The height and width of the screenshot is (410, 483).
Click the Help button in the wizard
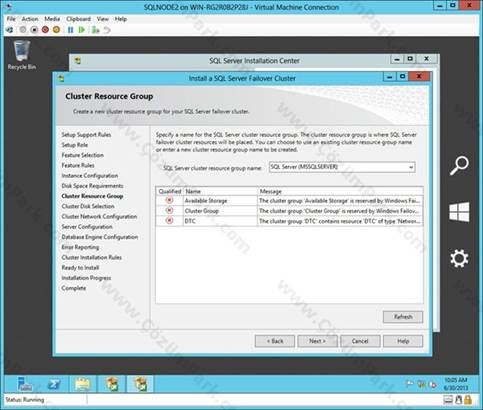tap(403, 341)
